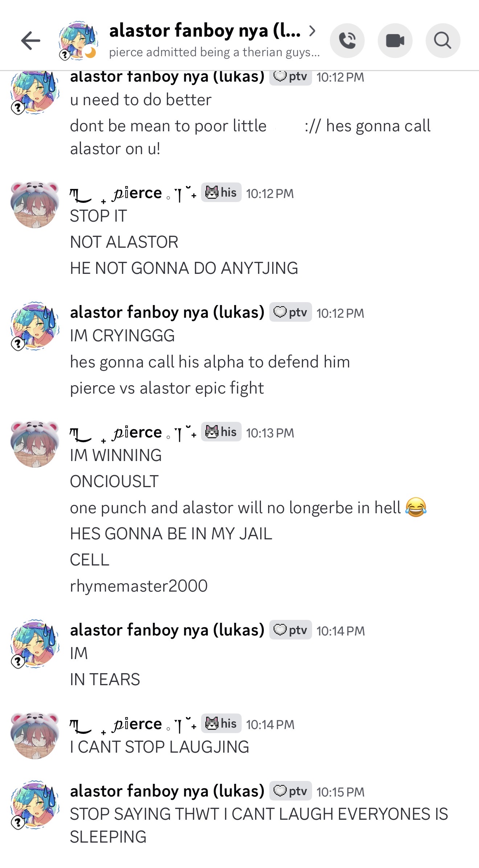Tap the back arrow icon

[30, 40]
